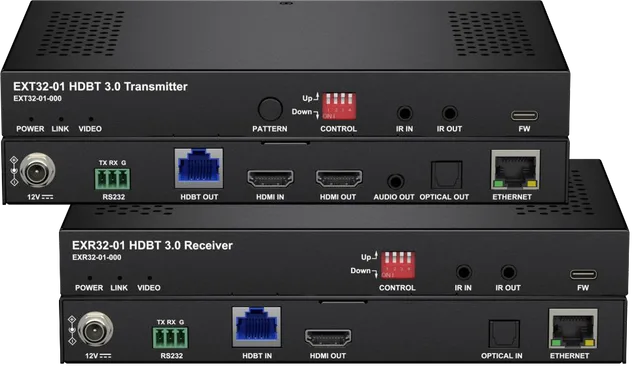640x372 pixels.
Task: Click the 'HDBT OUT' label text
Action: (199, 197)
